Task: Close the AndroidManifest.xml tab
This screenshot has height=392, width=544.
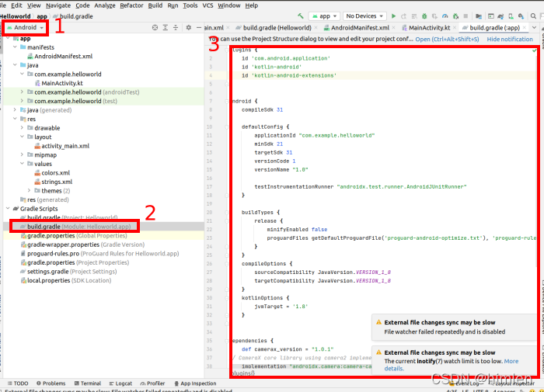Action: tap(393, 28)
